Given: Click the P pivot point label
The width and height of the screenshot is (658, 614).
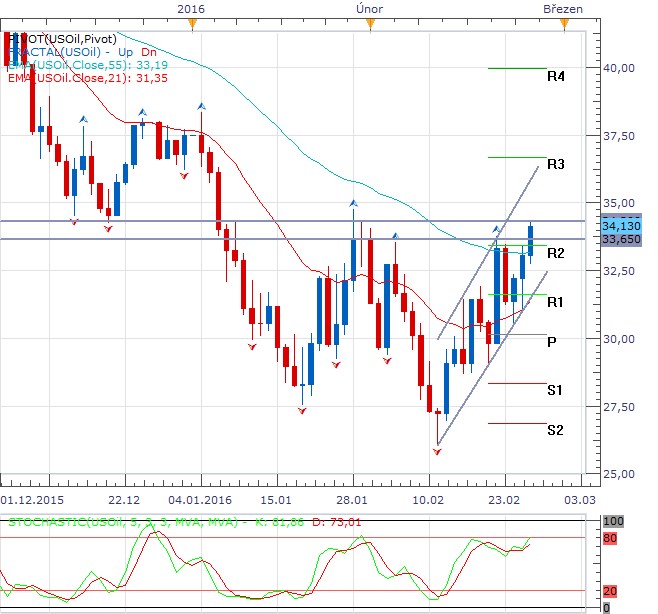Looking at the screenshot, I should [x=551, y=342].
